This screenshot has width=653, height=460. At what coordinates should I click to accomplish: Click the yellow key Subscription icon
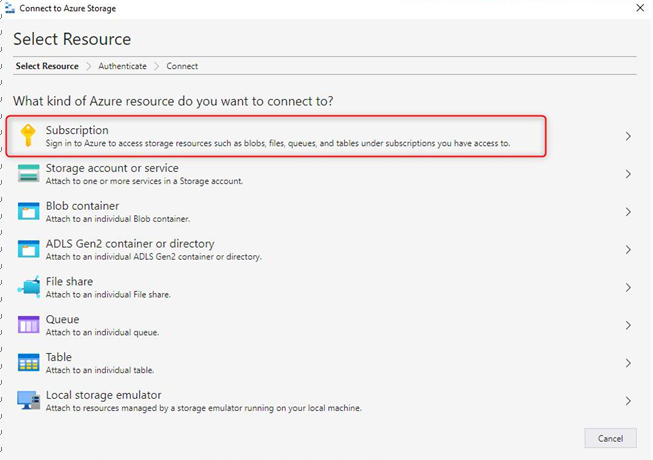tap(28, 136)
